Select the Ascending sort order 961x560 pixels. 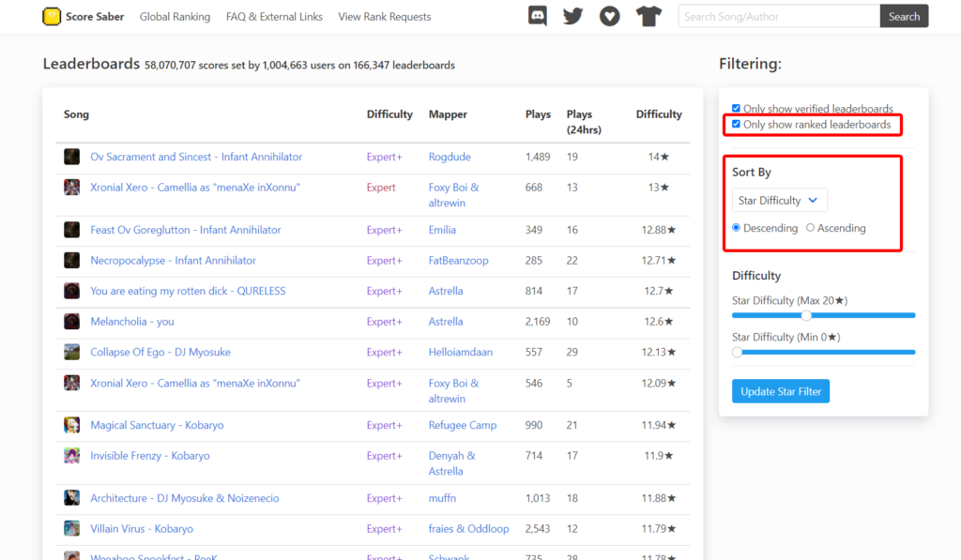point(810,228)
